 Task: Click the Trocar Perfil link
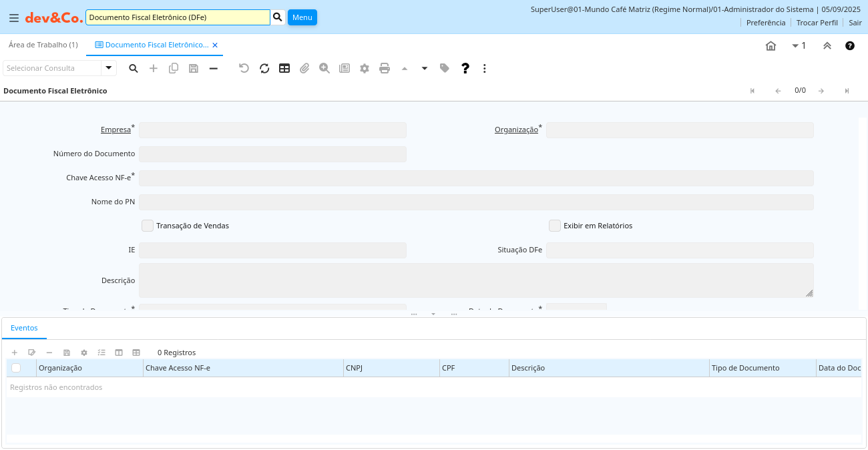point(817,23)
